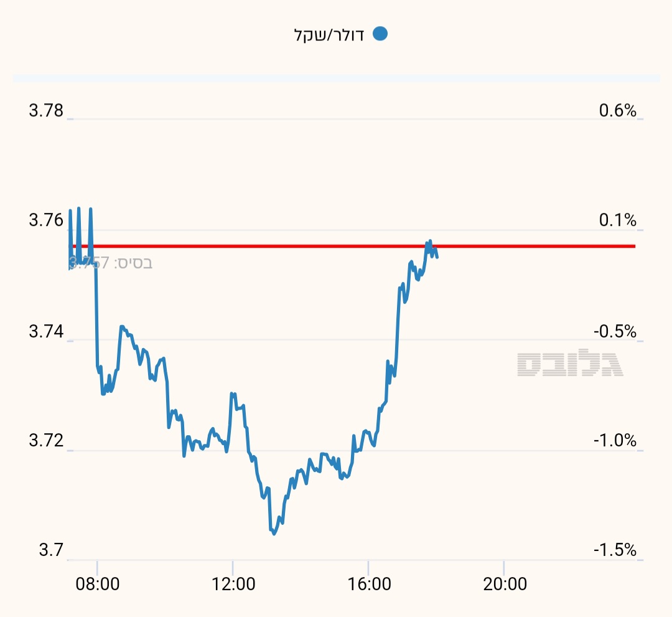Select the 20:00 time axis label

tap(504, 584)
